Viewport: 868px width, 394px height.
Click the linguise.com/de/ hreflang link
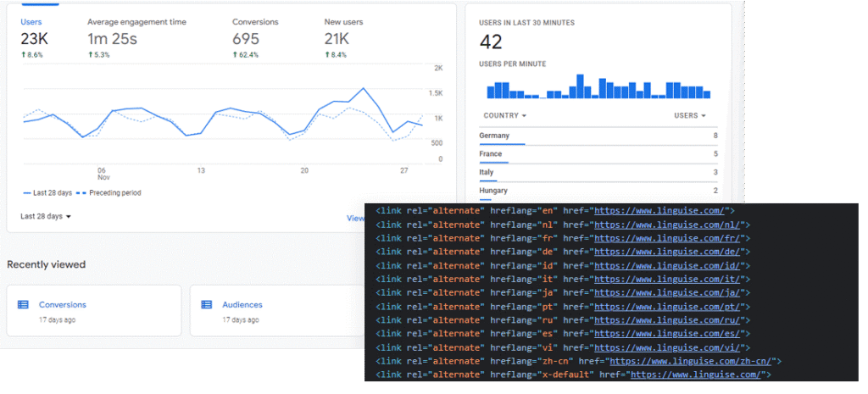pyautogui.click(x=669, y=252)
